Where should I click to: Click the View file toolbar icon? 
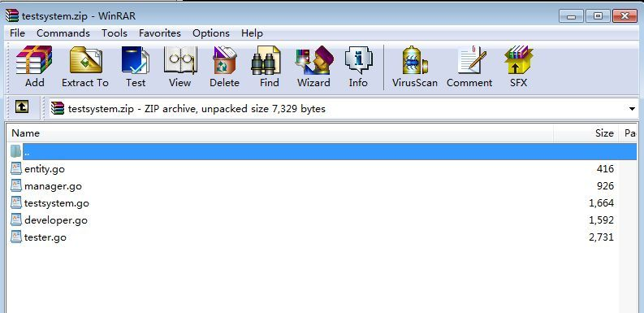coord(180,60)
